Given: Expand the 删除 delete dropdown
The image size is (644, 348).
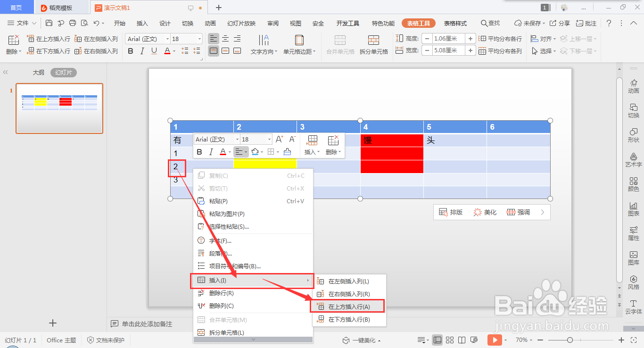Looking at the screenshot, I should [21, 50].
